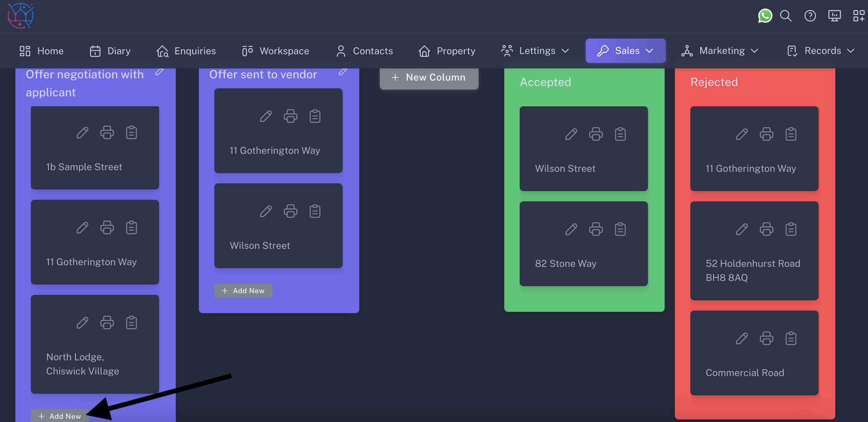The height and width of the screenshot is (422, 868).
Task: Click the New Column button
Action: coord(429,77)
